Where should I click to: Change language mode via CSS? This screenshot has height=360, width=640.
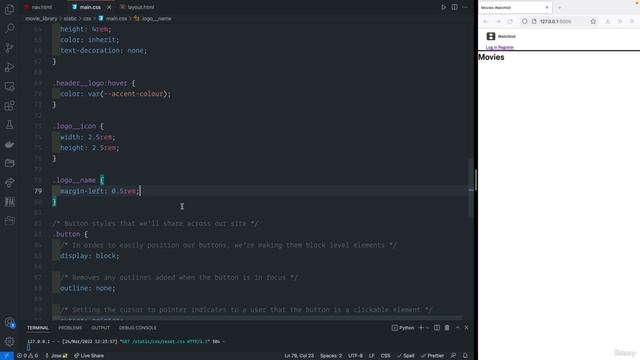coord(385,356)
